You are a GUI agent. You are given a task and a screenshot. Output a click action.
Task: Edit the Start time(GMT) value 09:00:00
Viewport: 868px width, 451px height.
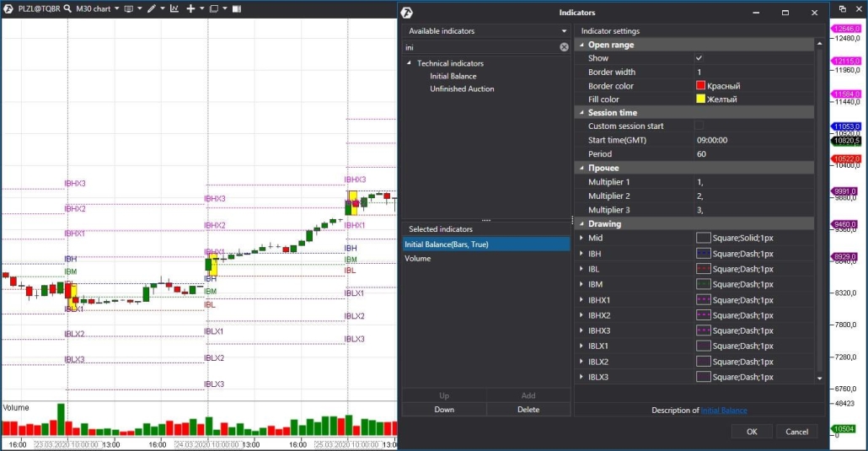(x=753, y=140)
